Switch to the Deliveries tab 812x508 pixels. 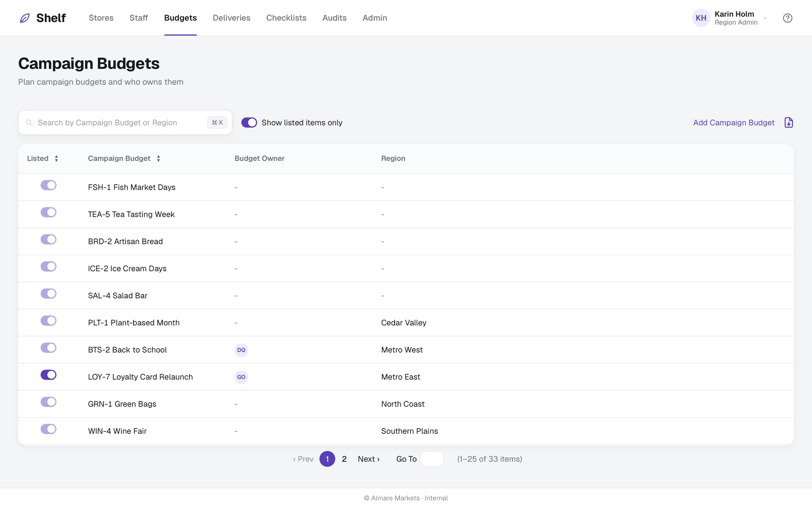pos(231,18)
